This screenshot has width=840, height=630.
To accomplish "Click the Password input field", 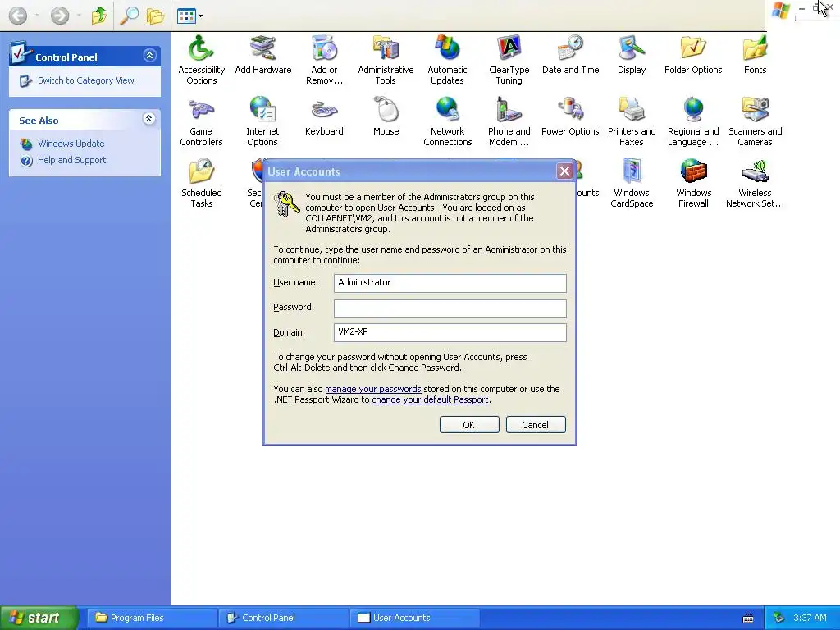I will 450,308.
